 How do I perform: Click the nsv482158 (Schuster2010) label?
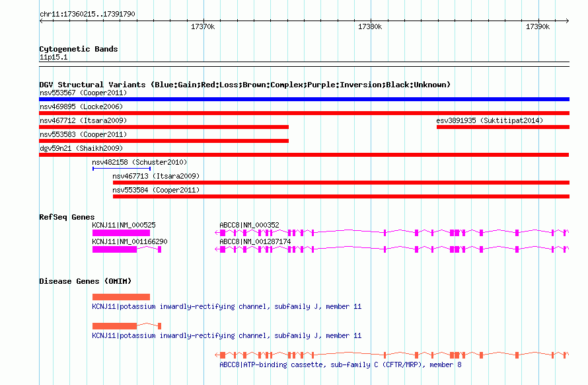(139, 162)
